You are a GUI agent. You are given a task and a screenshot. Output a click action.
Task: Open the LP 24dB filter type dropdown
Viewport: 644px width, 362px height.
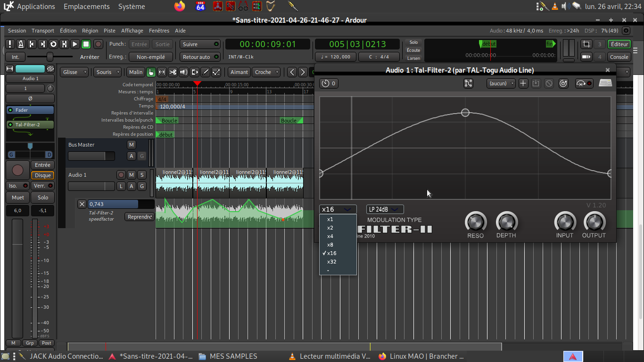click(x=385, y=209)
